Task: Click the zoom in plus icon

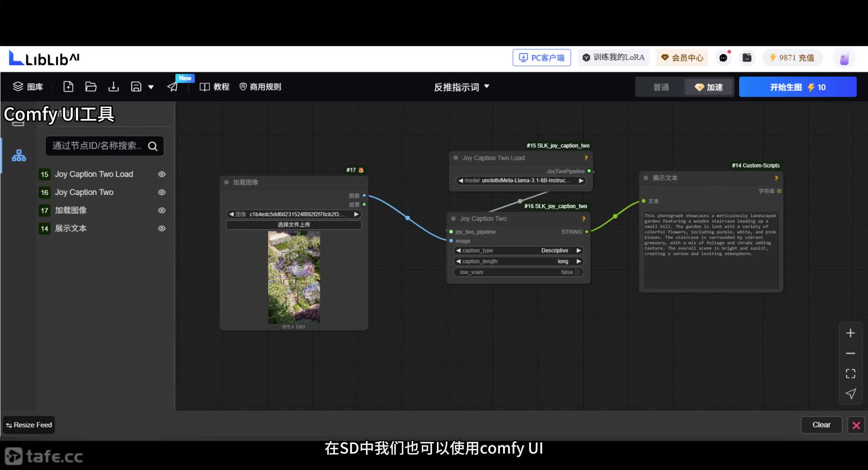Action: click(x=850, y=333)
